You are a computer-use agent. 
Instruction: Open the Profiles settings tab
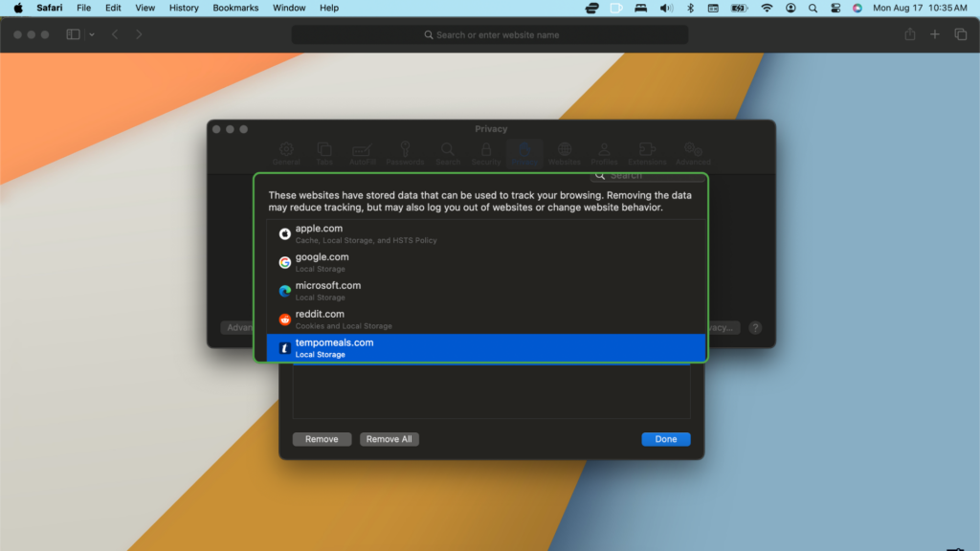click(605, 154)
